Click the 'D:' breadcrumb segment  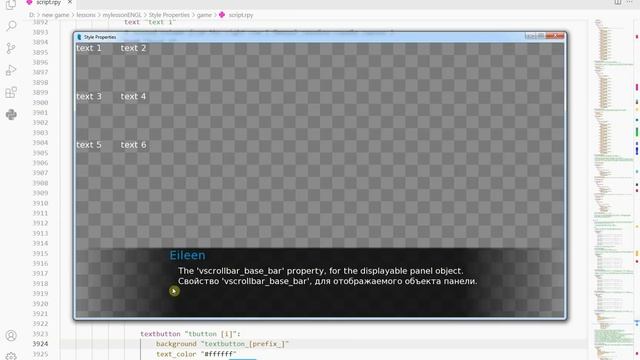pyautogui.click(x=32, y=15)
